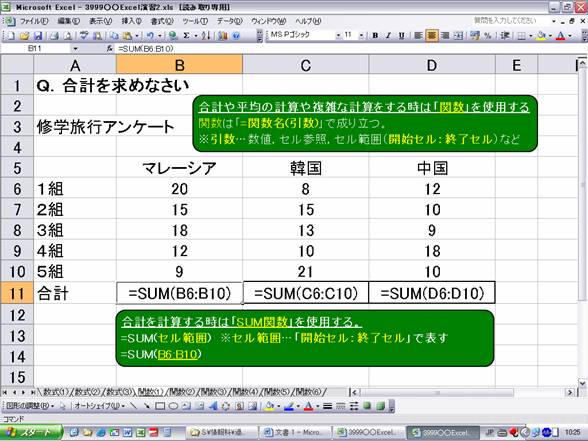Toggle italic formatting
Screen dimensions: 588x441
click(388, 36)
